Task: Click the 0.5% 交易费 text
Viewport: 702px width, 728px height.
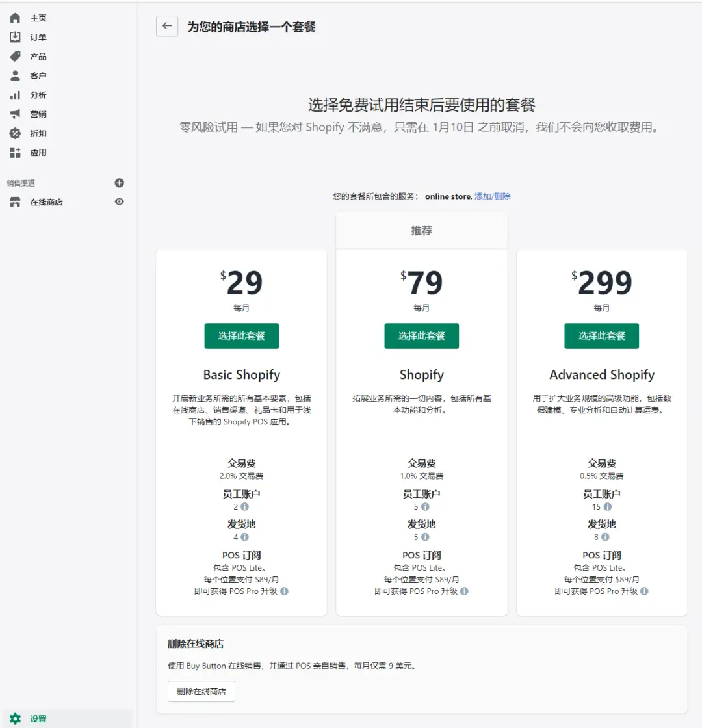Action: (602, 476)
